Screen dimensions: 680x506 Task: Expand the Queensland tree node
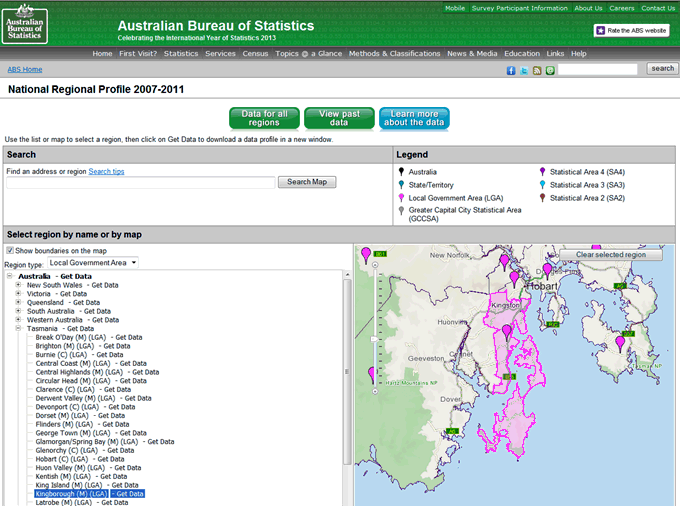pyautogui.click(x=19, y=302)
